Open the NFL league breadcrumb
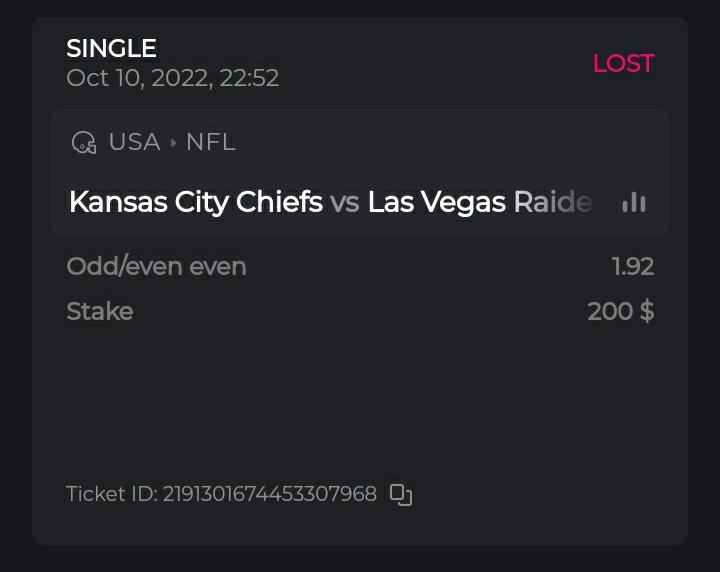This screenshot has height=572, width=720. [210, 142]
